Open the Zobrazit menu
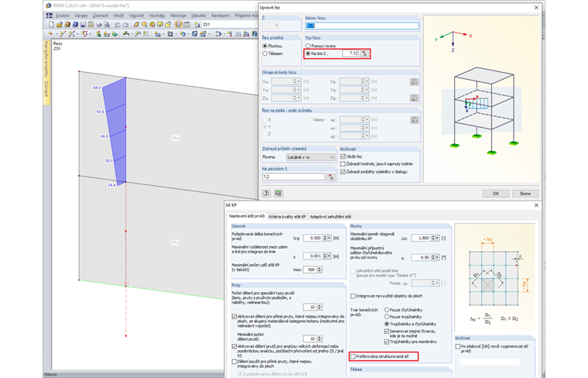588x378 pixels. pos(100,15)
